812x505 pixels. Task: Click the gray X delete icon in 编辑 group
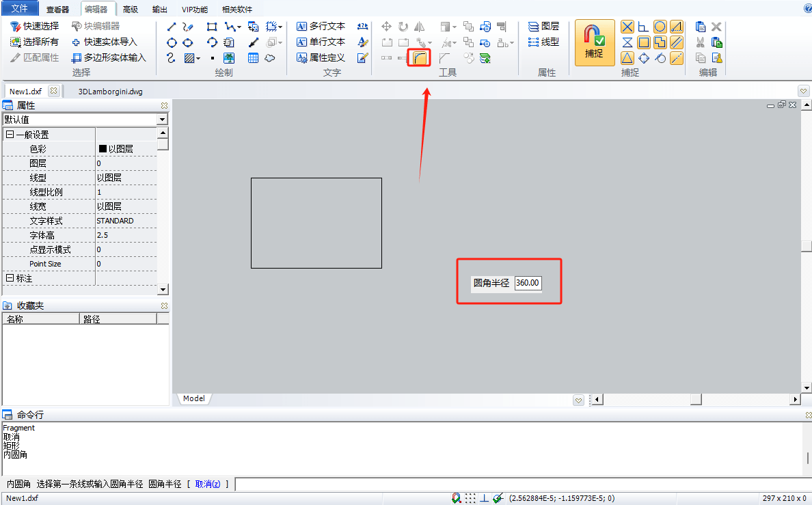(x=717, y=27)
